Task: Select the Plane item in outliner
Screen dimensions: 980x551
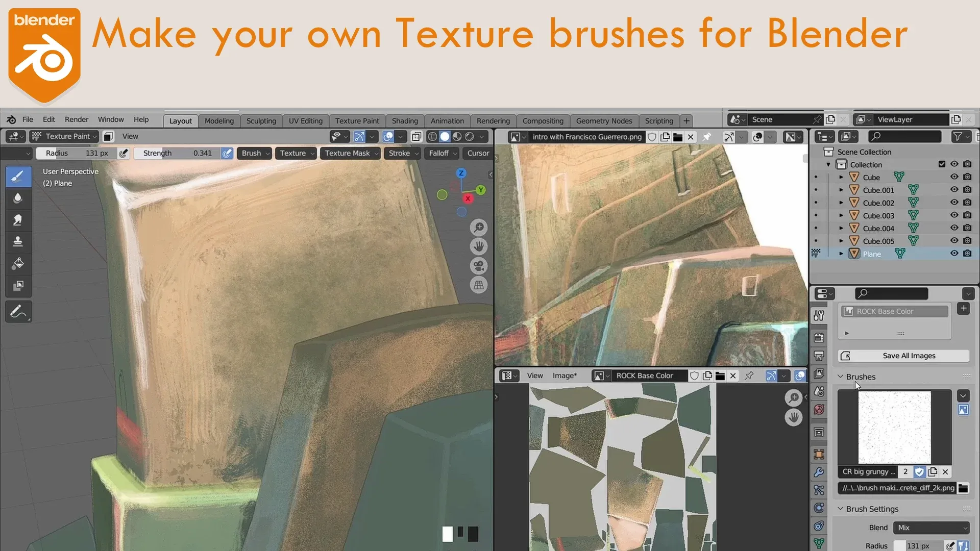Action: [872, 253]
